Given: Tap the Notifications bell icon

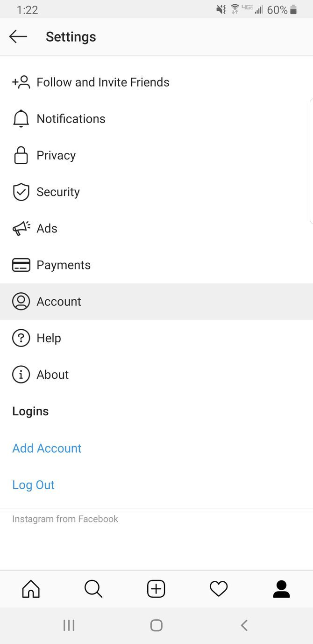Looking at the screenshot, I should click(21, 119).
